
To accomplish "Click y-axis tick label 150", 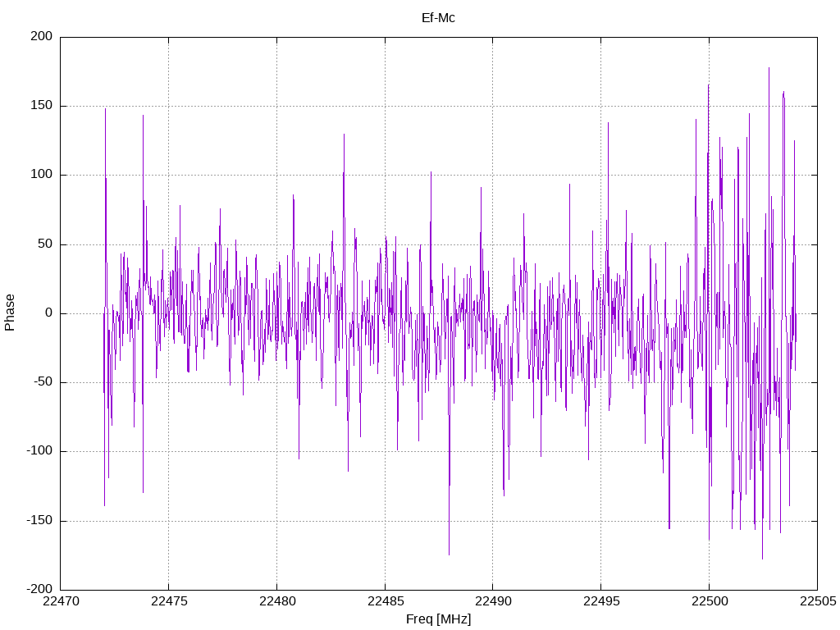I will click(x=42, y=106).
